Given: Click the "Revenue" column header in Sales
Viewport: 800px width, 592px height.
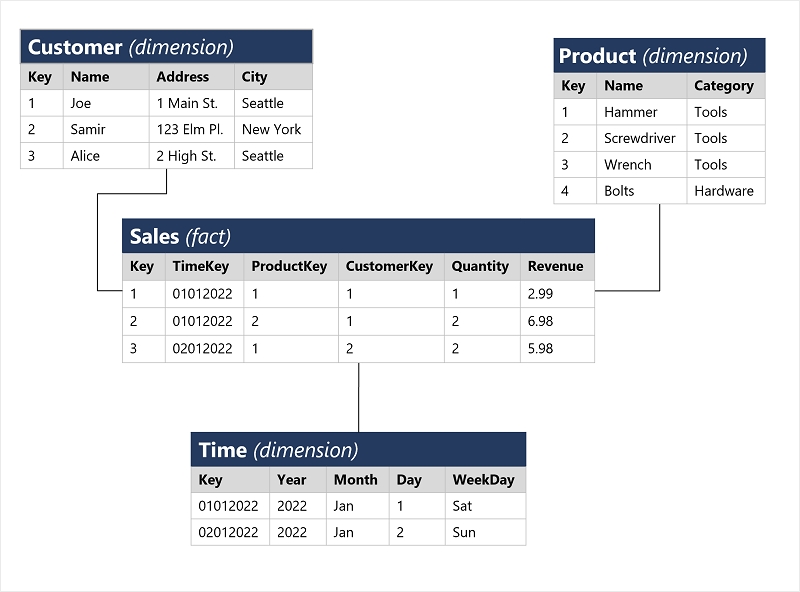Looking at the screenshot, I should coord(555,266).
